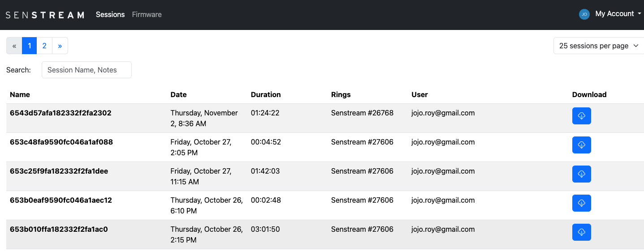Download session 653b0eaf9590fc046a1aec12

(x=581, y=203)
